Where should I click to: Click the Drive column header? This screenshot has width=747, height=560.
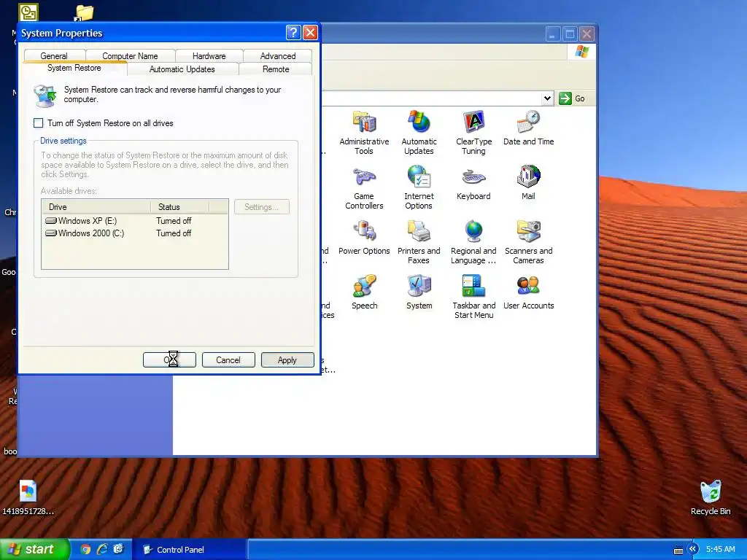[96, 206]
